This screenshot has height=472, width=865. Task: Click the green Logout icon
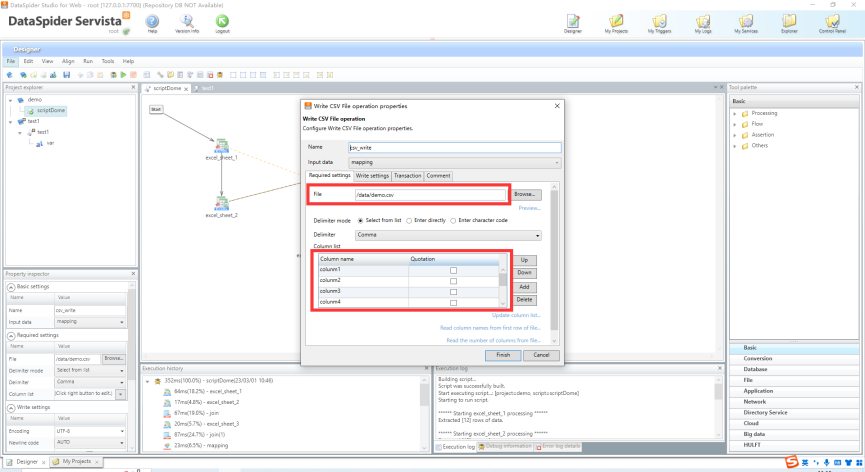[x=222, y=22]
